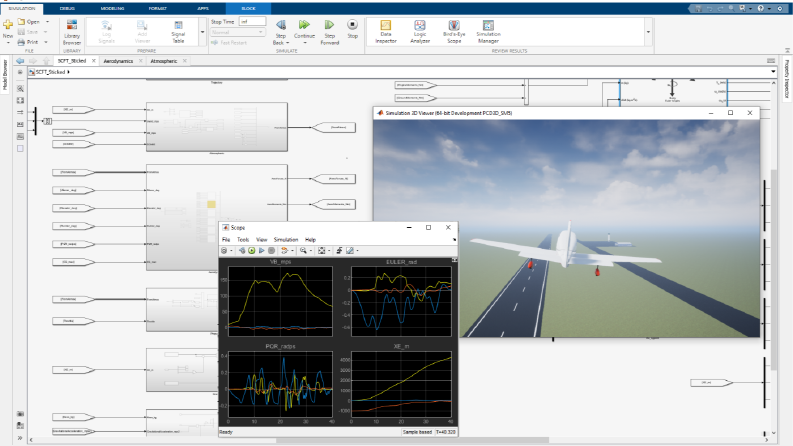This screenshot has width=793, height=446.
Task: Open the Tools menu in Scope
Action: (x=243, y=240)
